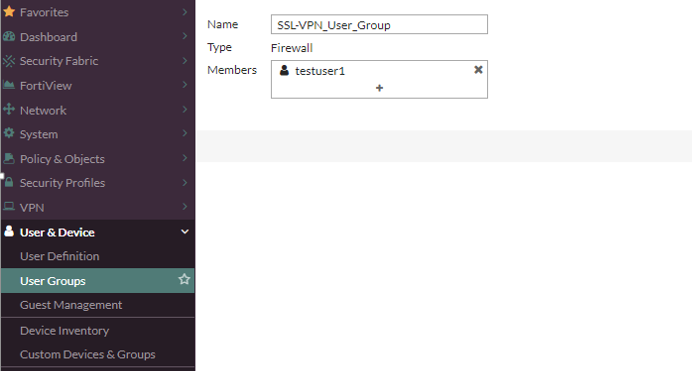Open the Network menu
The height and width of the screenshot is (371, 692).
pyautogui.click(x=98, y=110)
